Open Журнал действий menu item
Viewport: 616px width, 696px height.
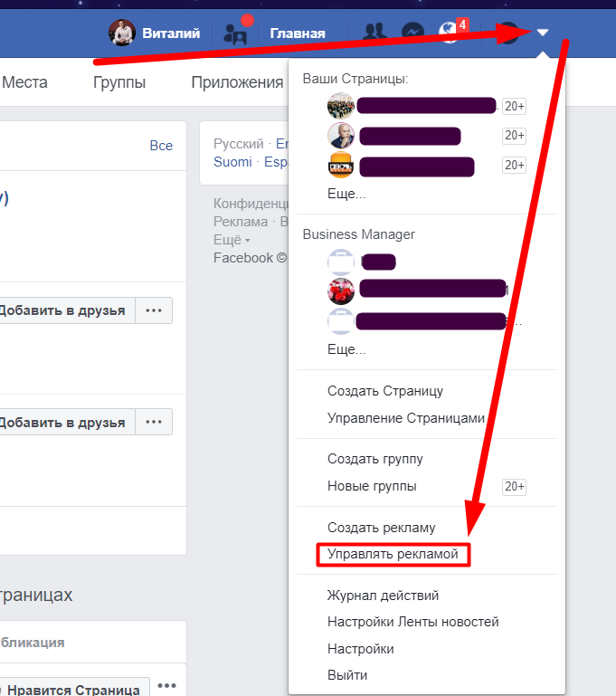point(383,596)
